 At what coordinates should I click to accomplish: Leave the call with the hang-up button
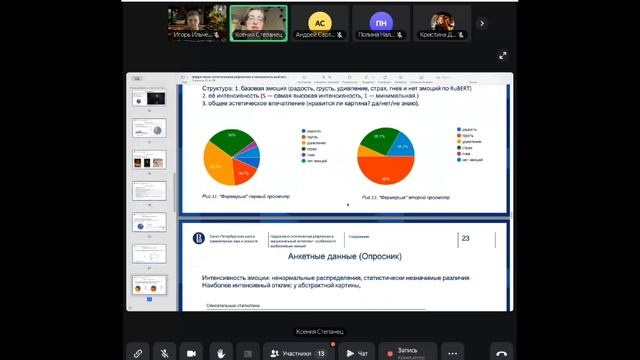[502, 353]
